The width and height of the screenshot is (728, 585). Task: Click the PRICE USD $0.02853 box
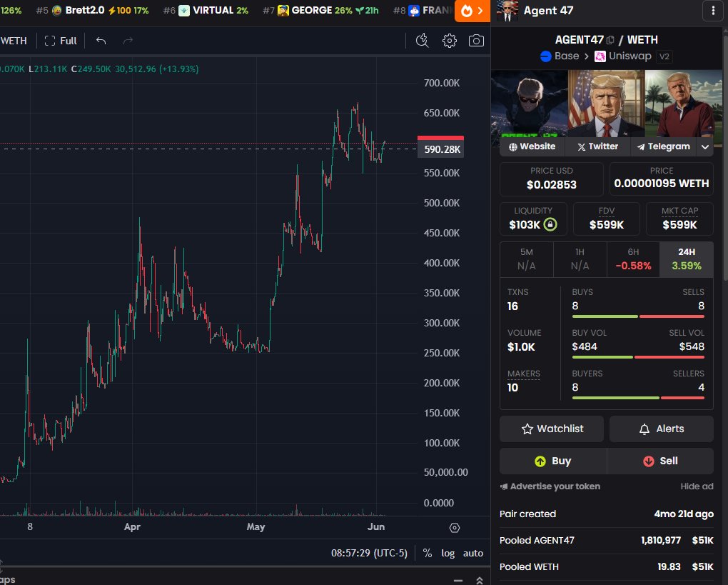[552, 179]
